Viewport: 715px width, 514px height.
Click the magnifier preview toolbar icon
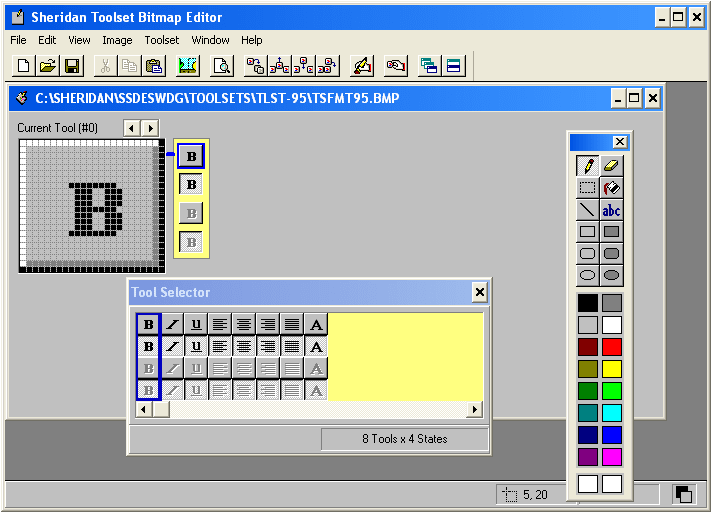[222, 66]
